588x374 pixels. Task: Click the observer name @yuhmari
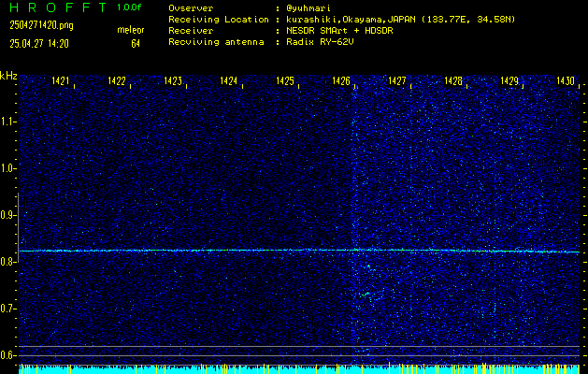(x=308, y=8)
